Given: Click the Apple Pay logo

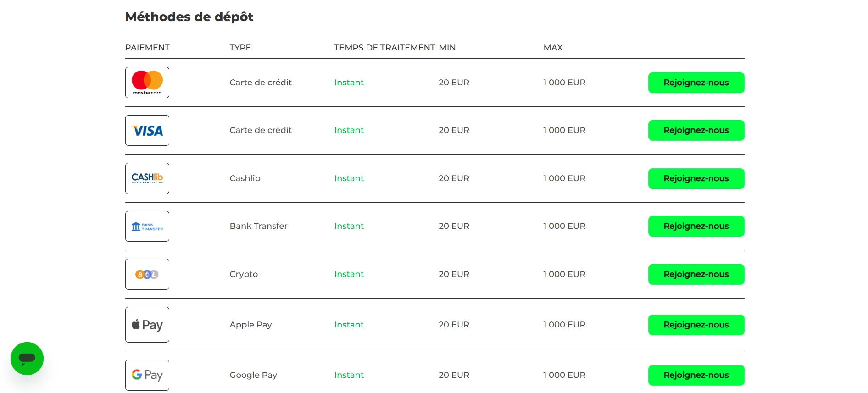Looking at the screenshot, I should pos(147,325).
